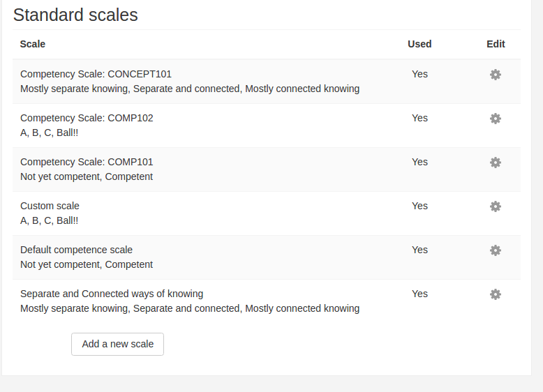Click Yes in the Default competence scale row
The image size is (543, 392).
(x=419, y=250)
